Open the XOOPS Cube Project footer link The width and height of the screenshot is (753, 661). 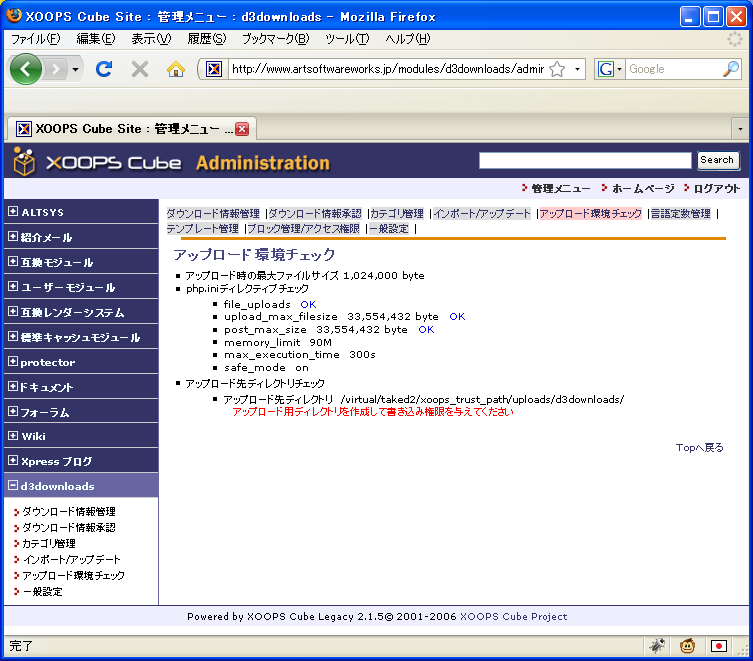coord(513,616)
